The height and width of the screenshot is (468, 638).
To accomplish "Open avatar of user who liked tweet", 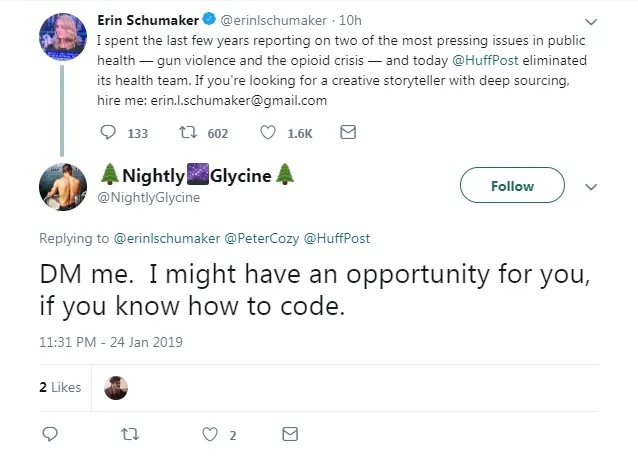I will [x=116, y=387].
